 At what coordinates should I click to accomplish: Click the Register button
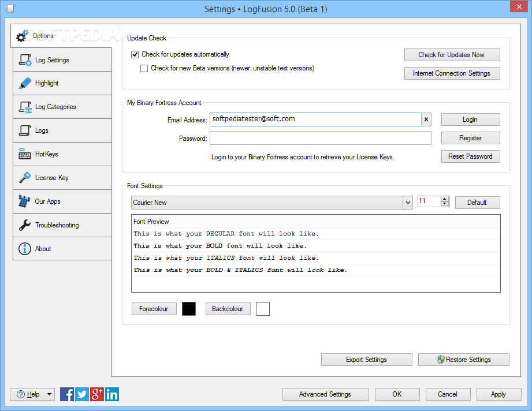click(x=470, y=138)
